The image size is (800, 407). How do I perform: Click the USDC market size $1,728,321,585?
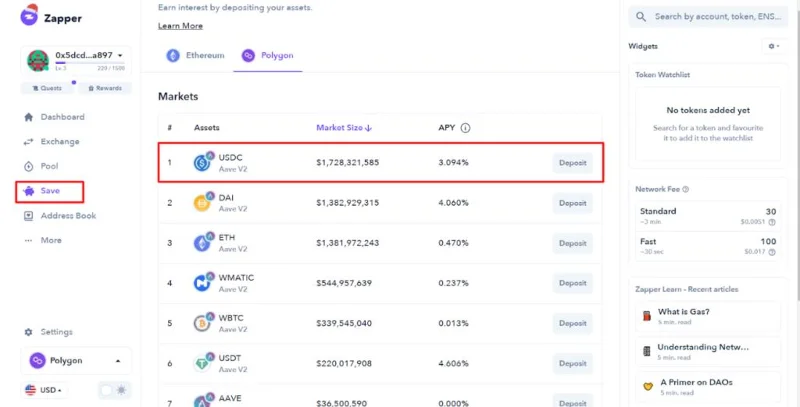pyautogui.click(x=347, y=163)
